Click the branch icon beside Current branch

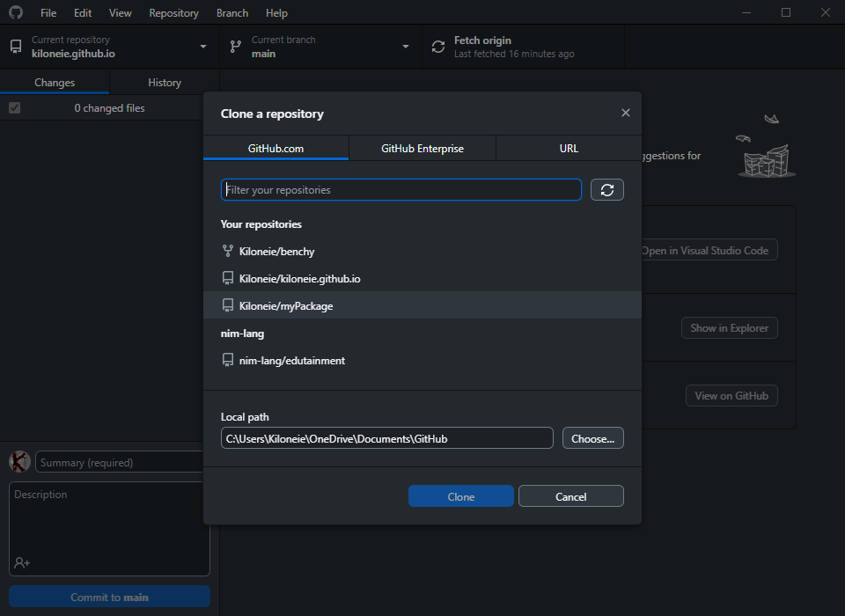pos(236,47)
